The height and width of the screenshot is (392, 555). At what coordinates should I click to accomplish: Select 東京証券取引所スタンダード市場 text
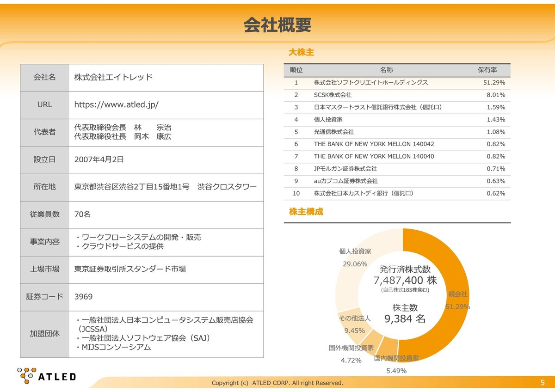click(130, 269)
